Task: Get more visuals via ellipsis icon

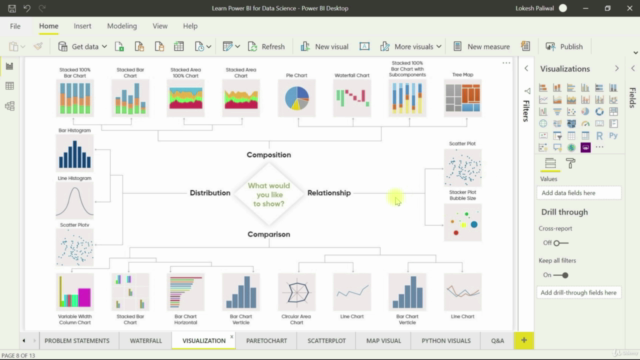Action: click(599, 147)
